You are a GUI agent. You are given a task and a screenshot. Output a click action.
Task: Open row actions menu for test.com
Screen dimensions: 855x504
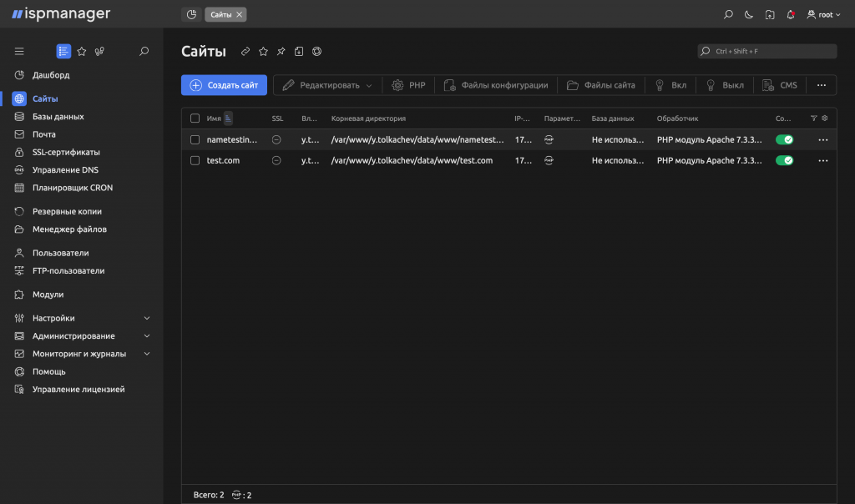(x=822, y=161)
